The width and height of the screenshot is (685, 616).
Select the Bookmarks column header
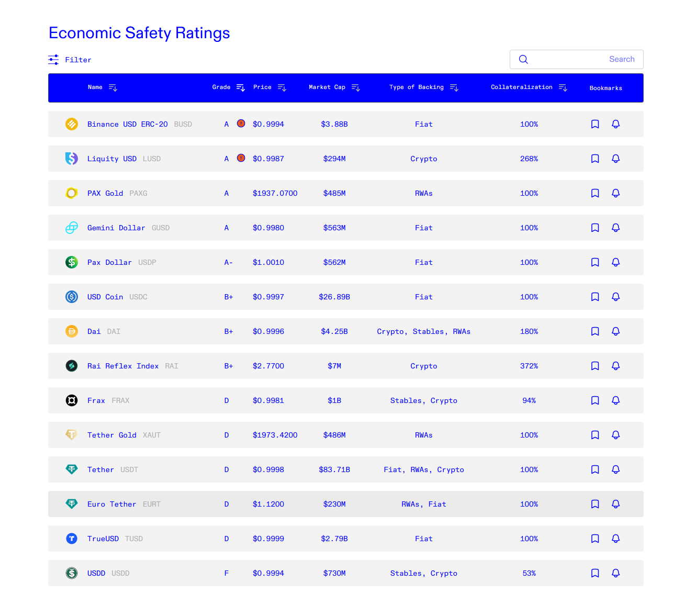click(x=605, y=88)
